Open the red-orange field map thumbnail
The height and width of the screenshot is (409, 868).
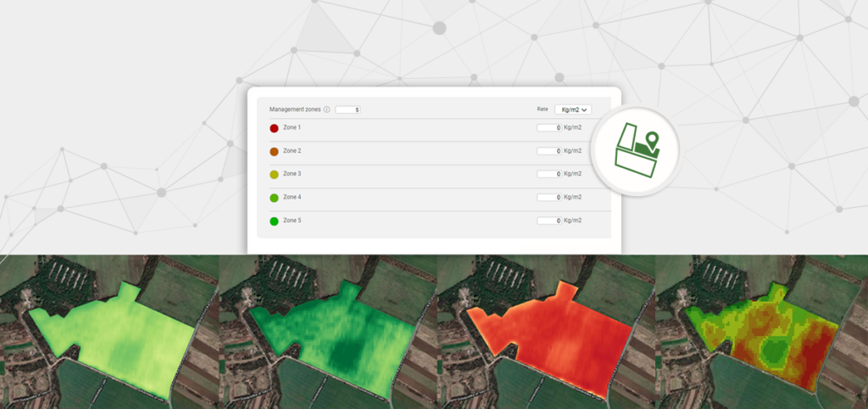pyautogui.click(x=547, y=332)
